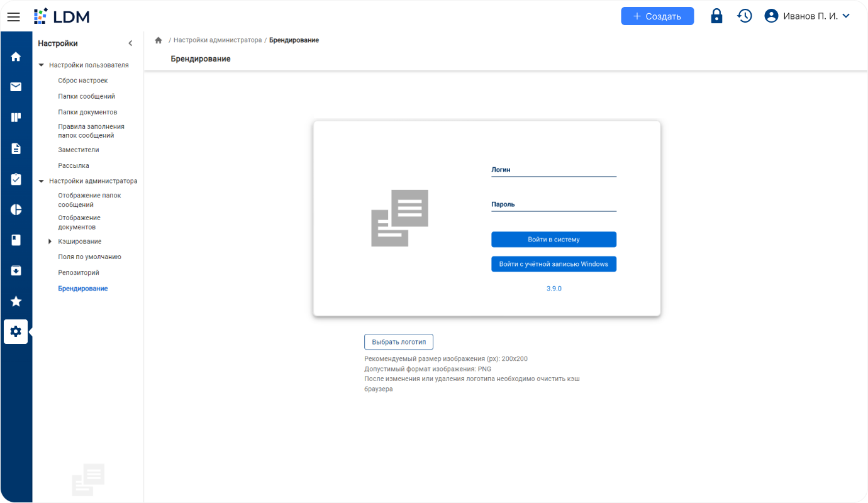The image size is (868, 503).
Task: Click the logo placeholder in login preview
Action: [399, 218]
